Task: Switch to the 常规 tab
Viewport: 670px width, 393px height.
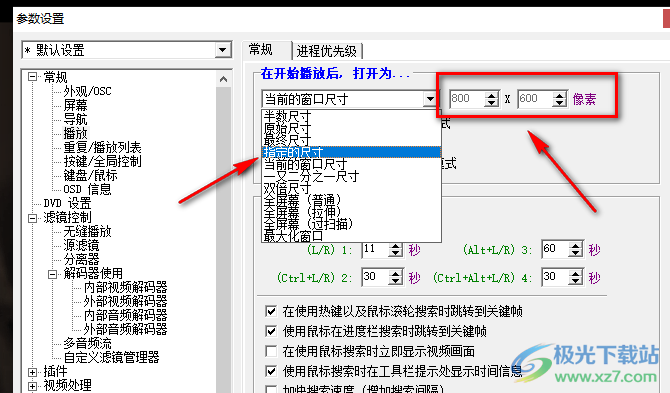Action: coord(261,50)
